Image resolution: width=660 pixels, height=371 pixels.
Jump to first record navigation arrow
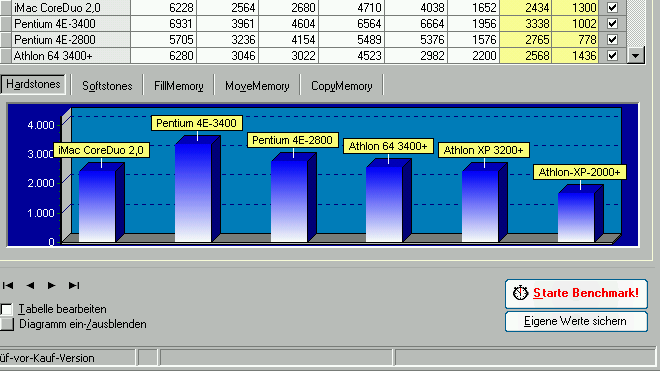(8, 286)
